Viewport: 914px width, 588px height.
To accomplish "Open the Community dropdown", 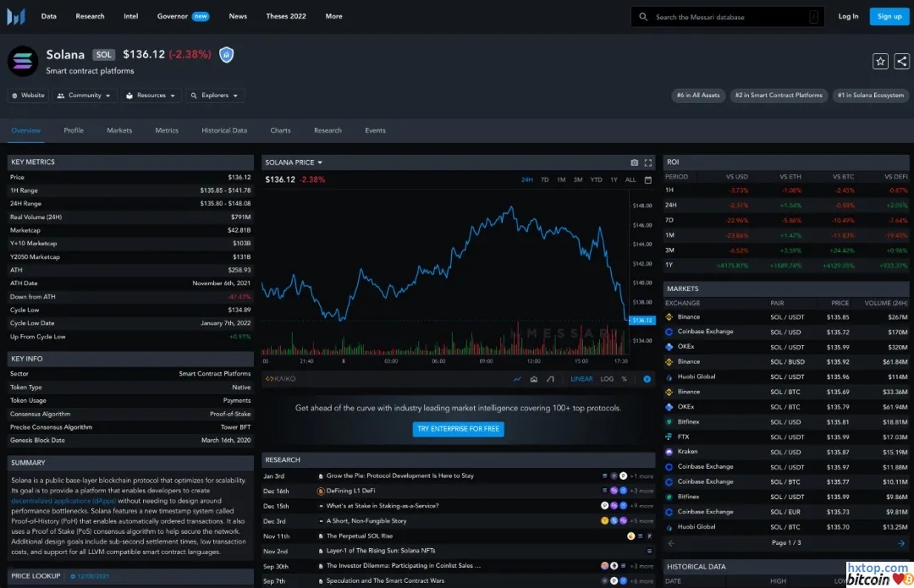I will [85, 96].
